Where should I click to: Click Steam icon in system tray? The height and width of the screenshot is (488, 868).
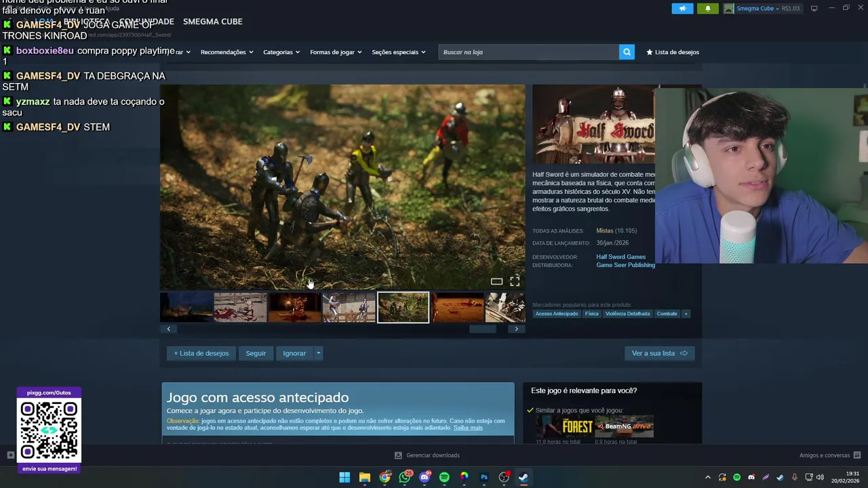coord(780,478)
